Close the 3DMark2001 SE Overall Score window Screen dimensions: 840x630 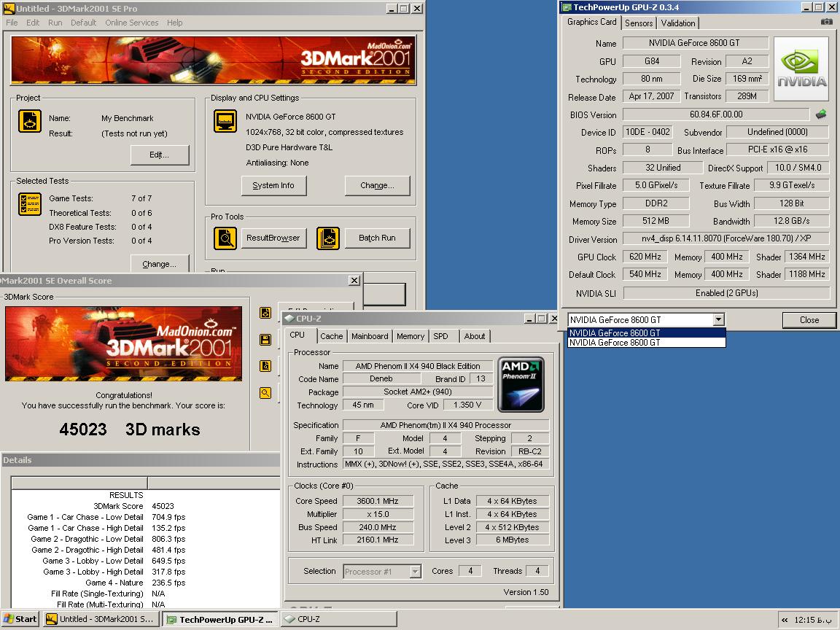pyautogui.click(x=354, y=280)
